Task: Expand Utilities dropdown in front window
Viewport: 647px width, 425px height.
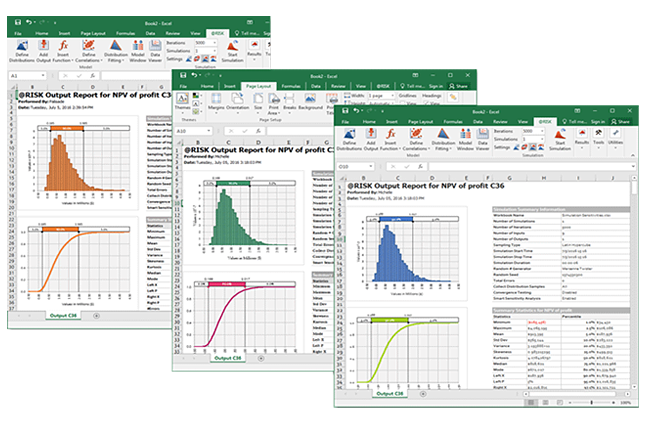Action: pos(615,147)
